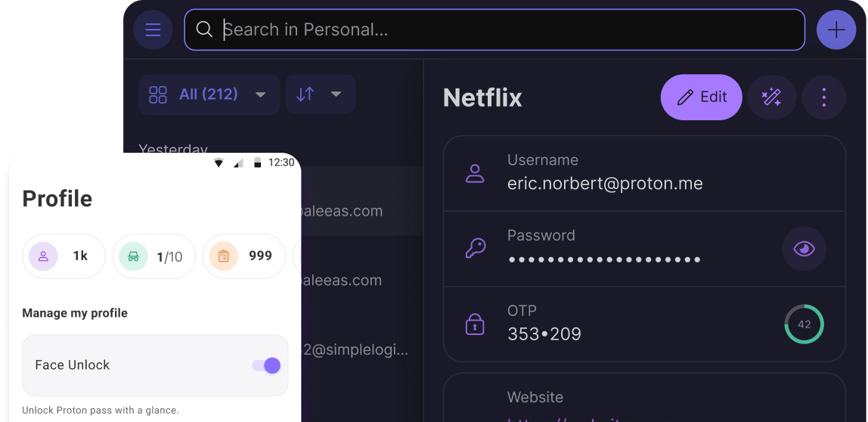Viewport: 868px width, 422px height.
Task: Click the plus button to add item
Action: 836,30
